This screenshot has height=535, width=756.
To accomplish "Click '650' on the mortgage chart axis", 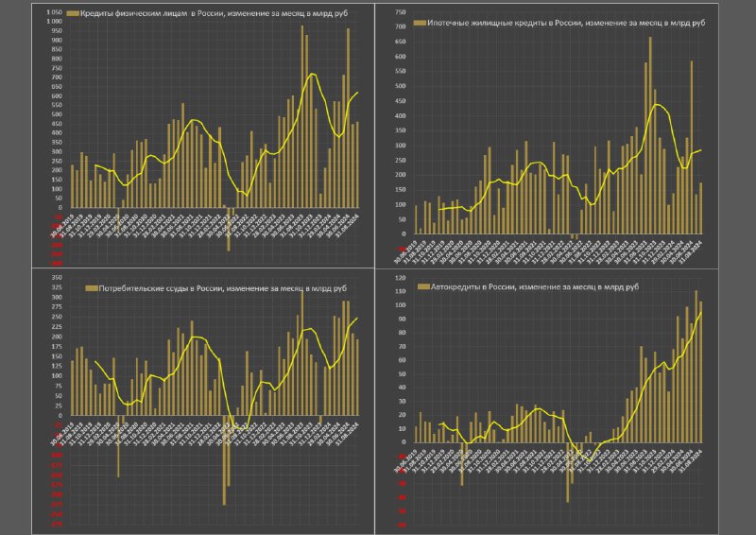I will (x=400, y=42).
